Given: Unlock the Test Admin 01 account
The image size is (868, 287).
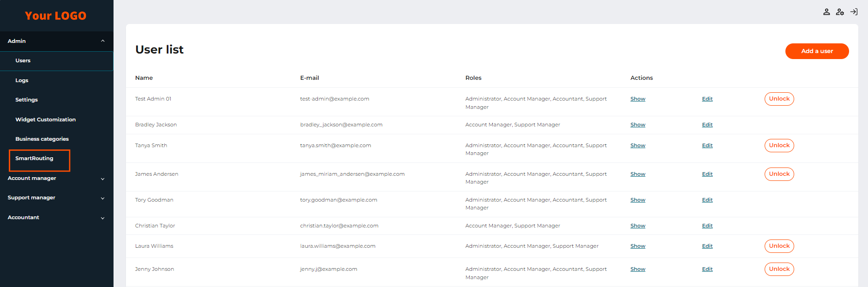Looking at the screenshot, I should [x=779, y=99].
